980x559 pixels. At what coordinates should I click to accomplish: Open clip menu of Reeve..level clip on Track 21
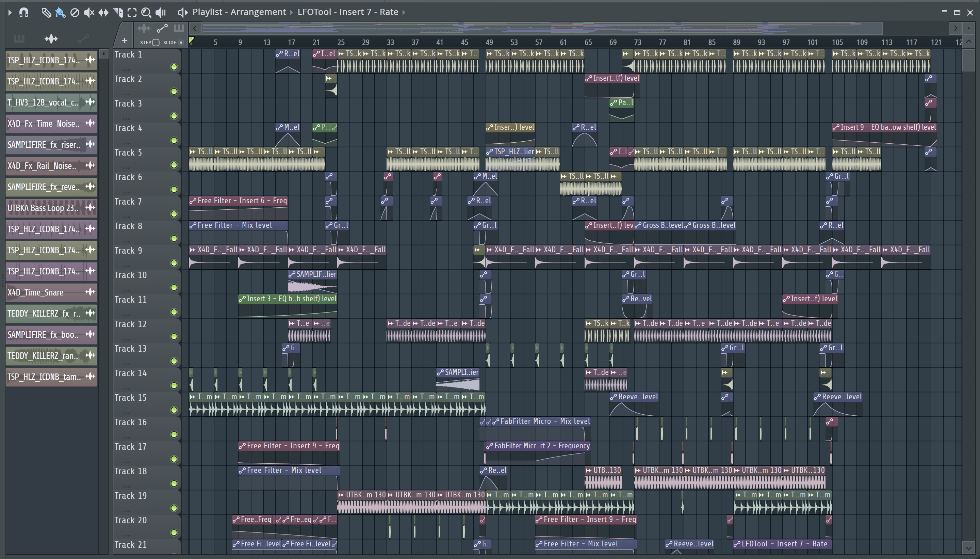[x=669, y=544]
